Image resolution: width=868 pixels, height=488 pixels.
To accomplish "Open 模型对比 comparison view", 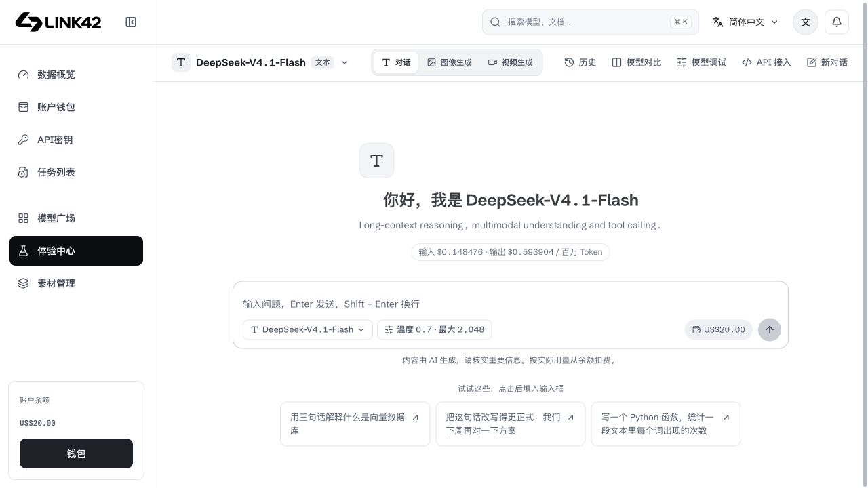I will [x=637, y=62].
